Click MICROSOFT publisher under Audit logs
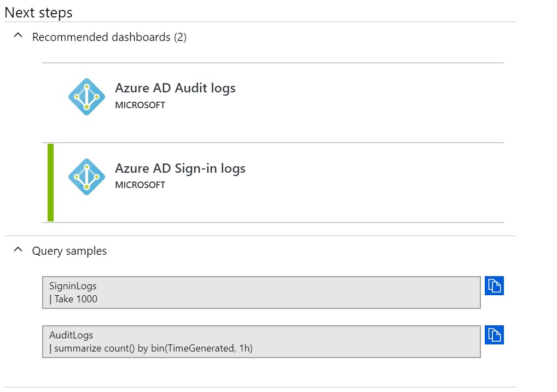Image resolution: width=557 pixels, height=392 pixels. pyautogui.click(x=140, y=105)
